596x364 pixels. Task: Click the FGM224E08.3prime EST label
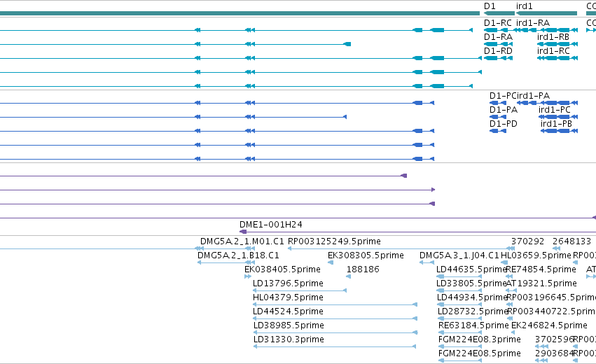479,339
